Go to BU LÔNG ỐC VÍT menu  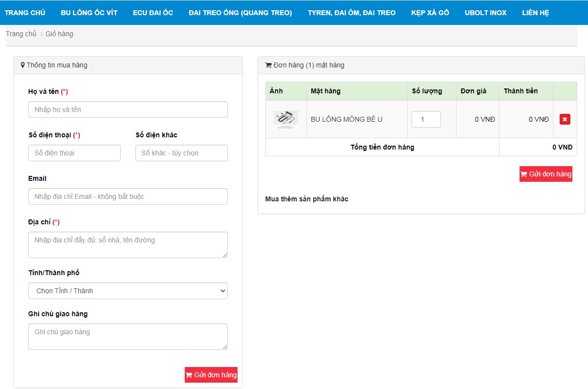pyautogui.click(x=89, y=13)
